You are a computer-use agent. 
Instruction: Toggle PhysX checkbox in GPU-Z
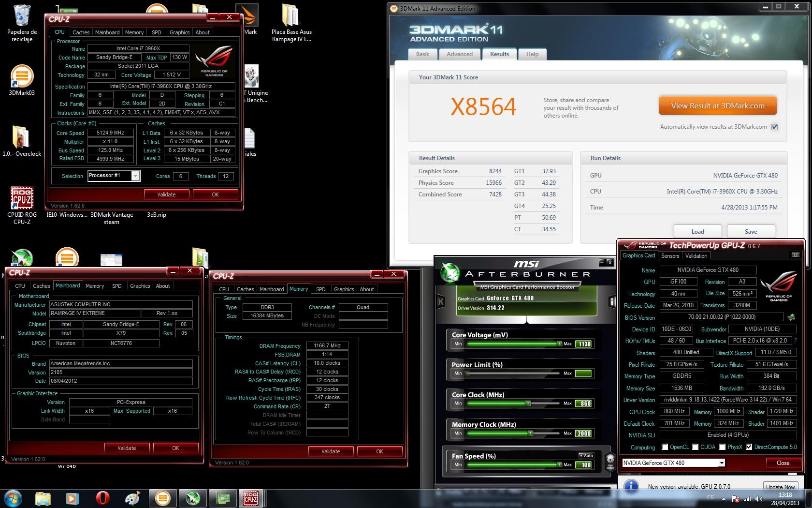(x=722, y=447)
